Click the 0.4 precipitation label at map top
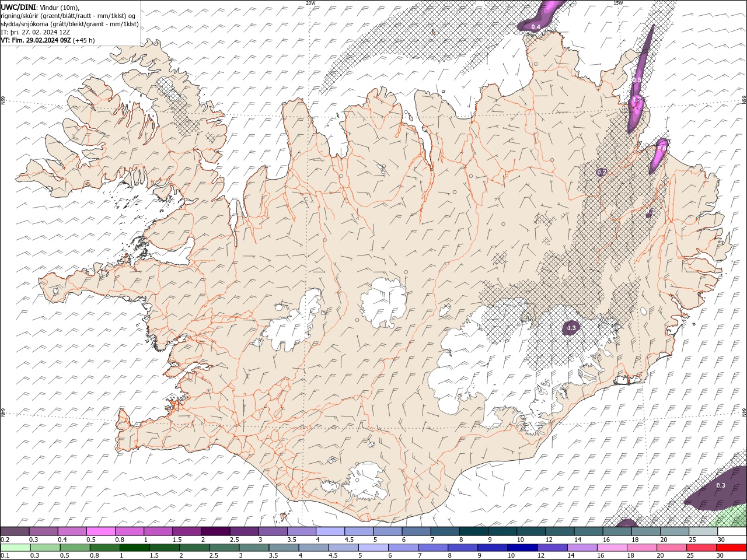747x560 pixels. pyautogui.click(x=536, y=27)
